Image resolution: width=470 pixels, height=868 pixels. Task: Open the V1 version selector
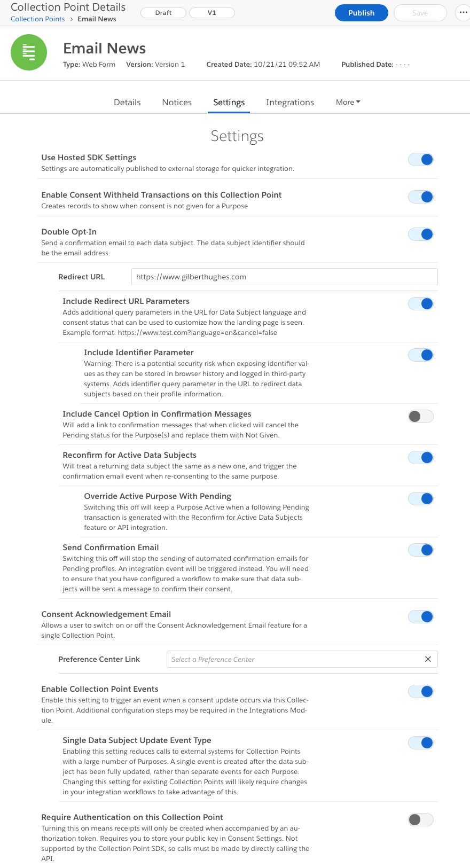[x=212, y=13]
